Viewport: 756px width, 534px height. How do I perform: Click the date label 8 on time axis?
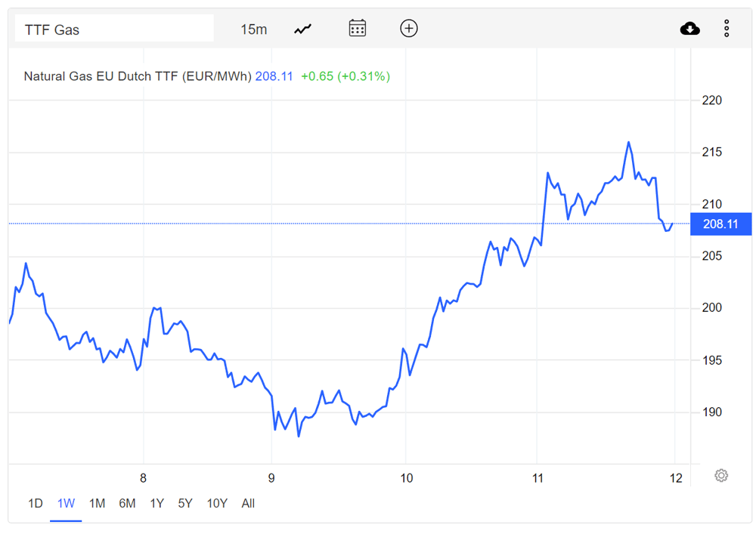click(143, 478)
